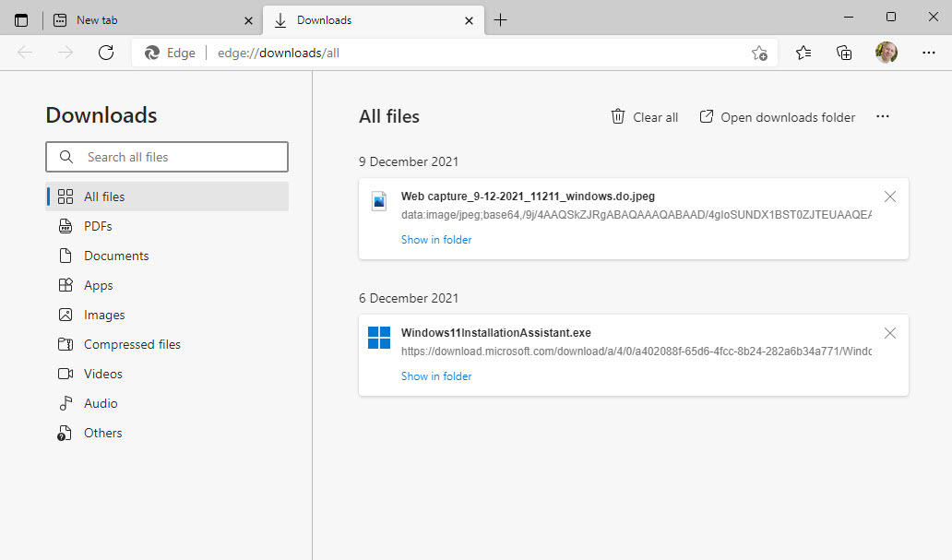Add this page to favorites star icon

tap(758, 53)
